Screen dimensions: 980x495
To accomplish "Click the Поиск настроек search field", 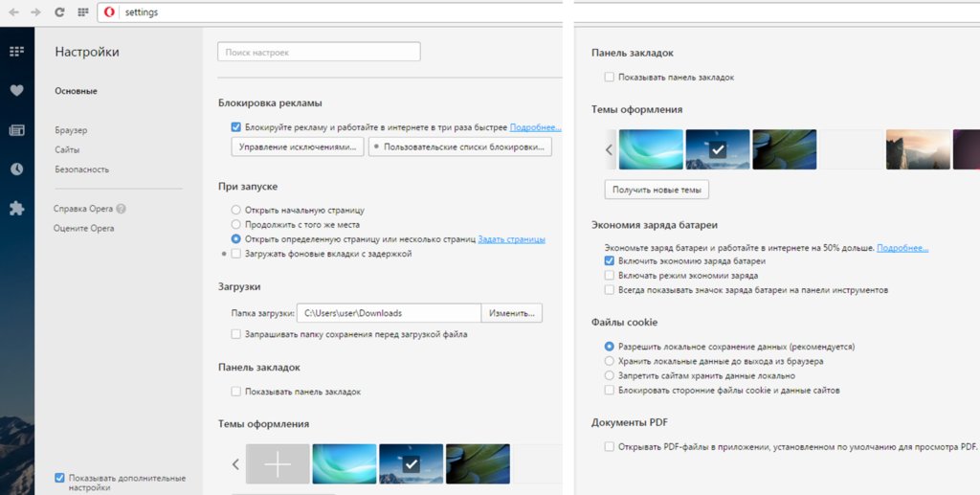I will point(319,52).
